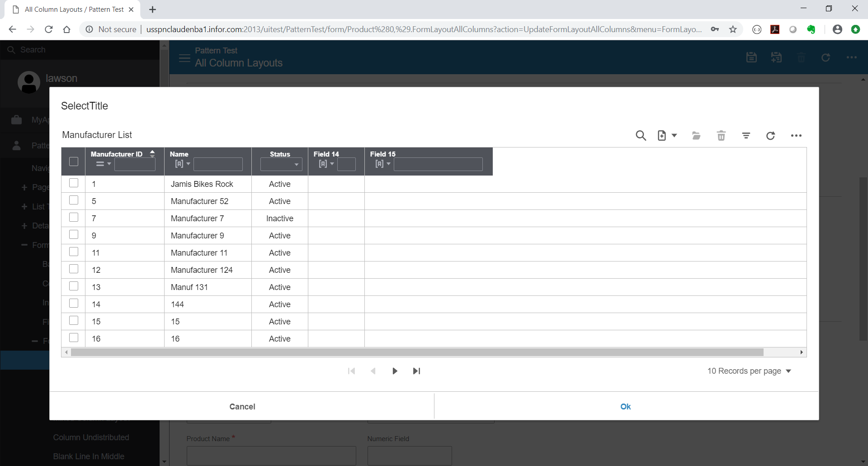This screenshot has width=868, height=466.
Task: Open the Name column filter type dropdown
Action: 183,164
